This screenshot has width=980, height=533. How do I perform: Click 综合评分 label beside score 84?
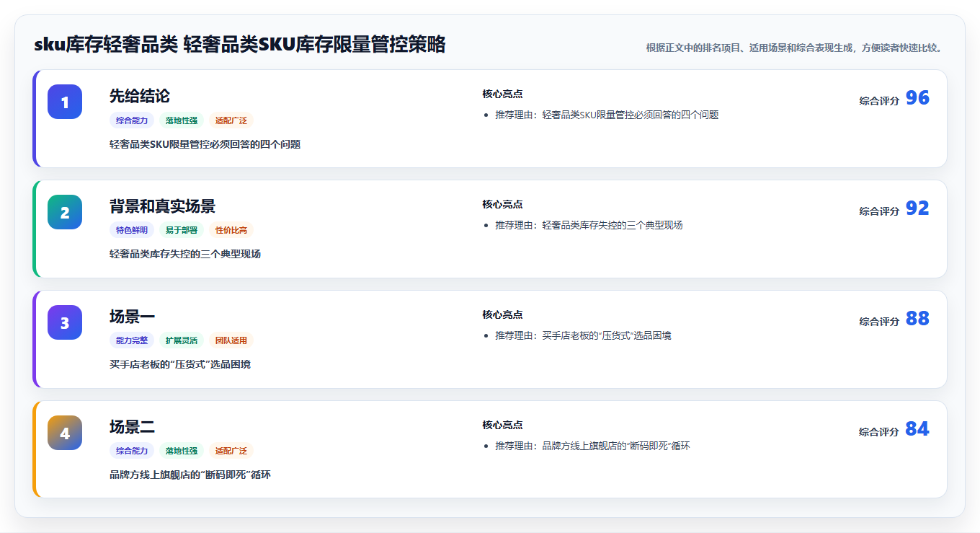pyautogui.click(x=879, y=432)
